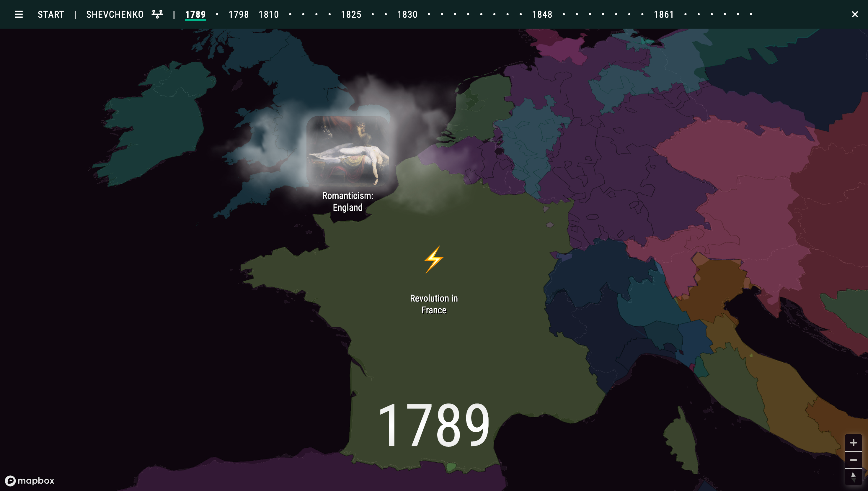Jump to year 1825 on timeline
Viewport: 868px width, 491px height.
tap(351, 14)
